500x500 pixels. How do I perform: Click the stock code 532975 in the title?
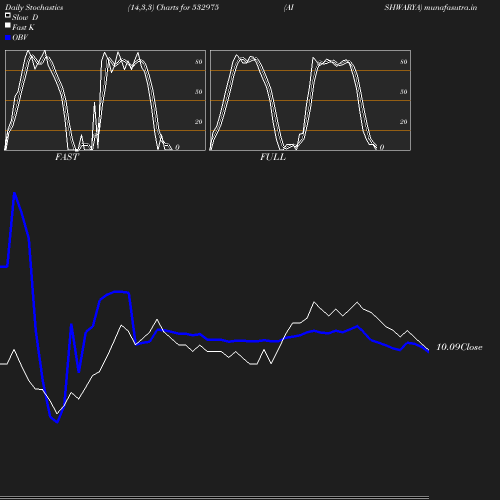(205, 7)
